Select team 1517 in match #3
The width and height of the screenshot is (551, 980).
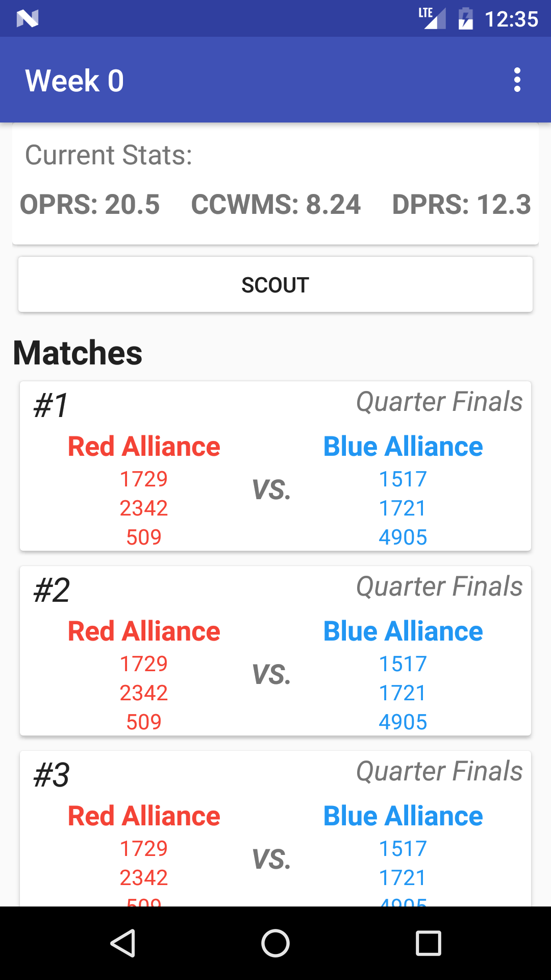tap(403, 849)
